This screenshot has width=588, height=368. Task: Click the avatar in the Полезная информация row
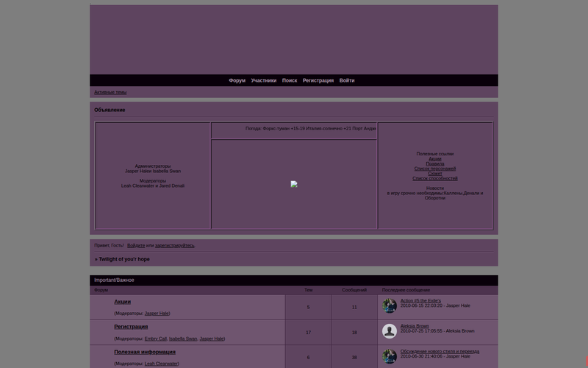tap(390, 356)
